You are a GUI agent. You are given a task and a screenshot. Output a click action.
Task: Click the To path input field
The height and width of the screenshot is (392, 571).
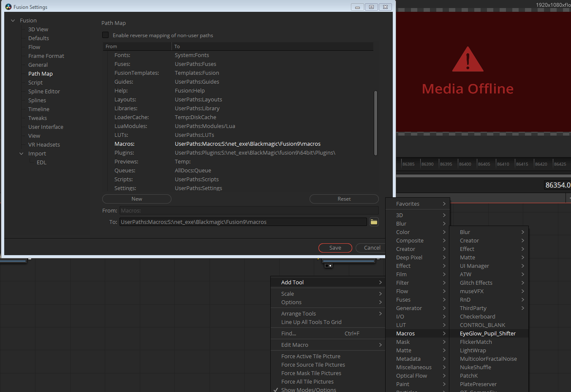[x=243, y=222]
